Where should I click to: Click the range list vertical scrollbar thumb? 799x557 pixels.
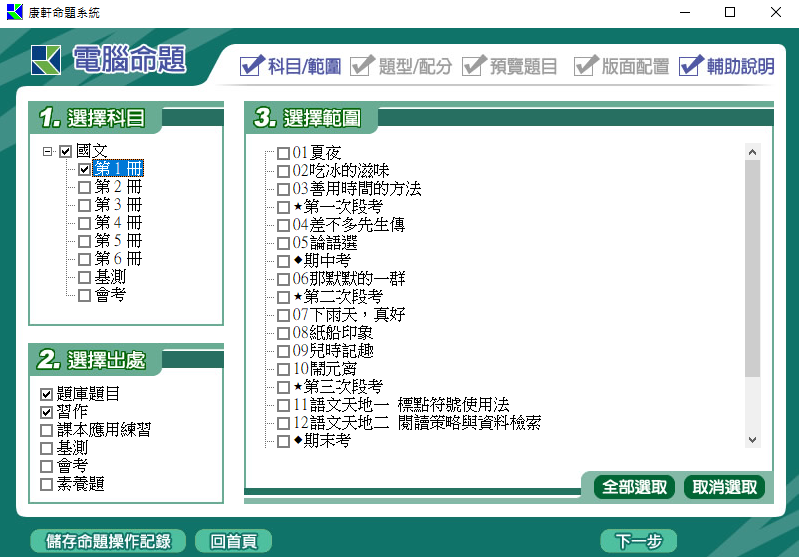point(752,270)
